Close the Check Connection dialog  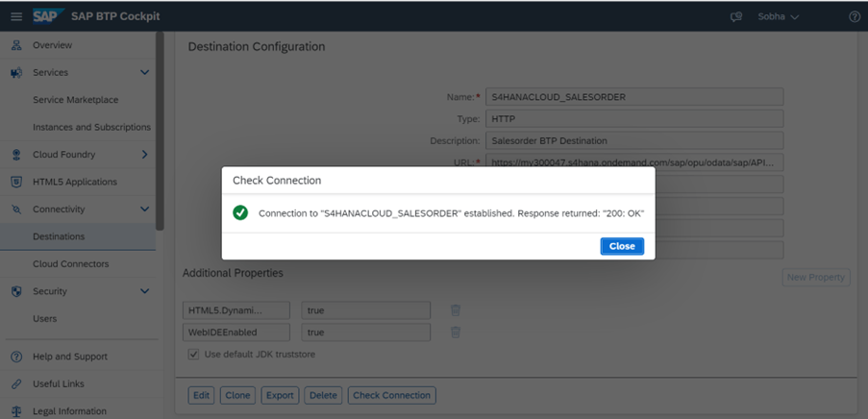(x=622, y=246)
